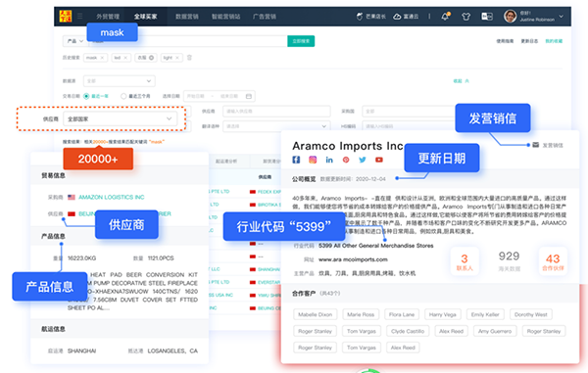
Task: Click '5399 All Other General Merchandise Stores' text
Action: click(375, 246)
